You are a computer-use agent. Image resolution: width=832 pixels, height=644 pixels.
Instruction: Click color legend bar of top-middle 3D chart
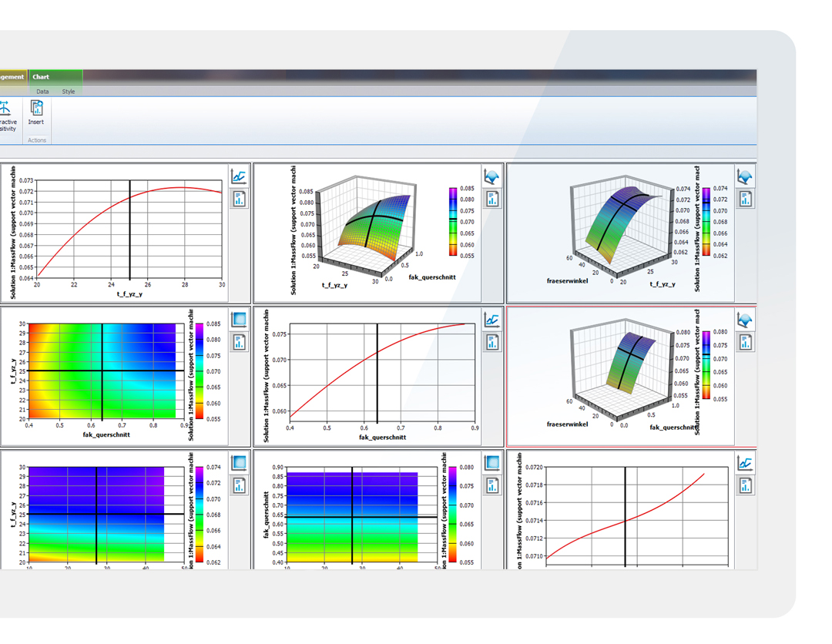tap(452, 222)
